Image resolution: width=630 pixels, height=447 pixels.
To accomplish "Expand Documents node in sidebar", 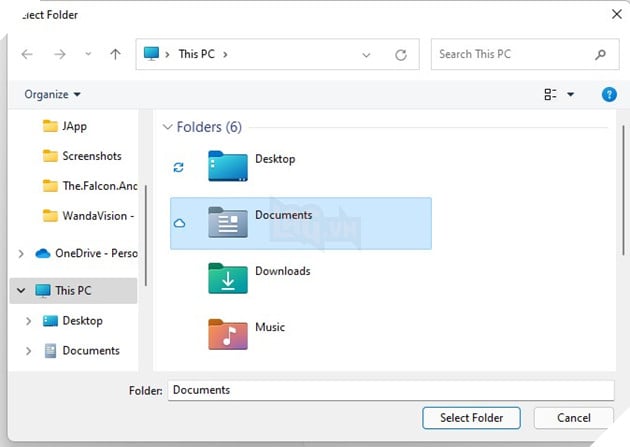I will tap(28, 351).
